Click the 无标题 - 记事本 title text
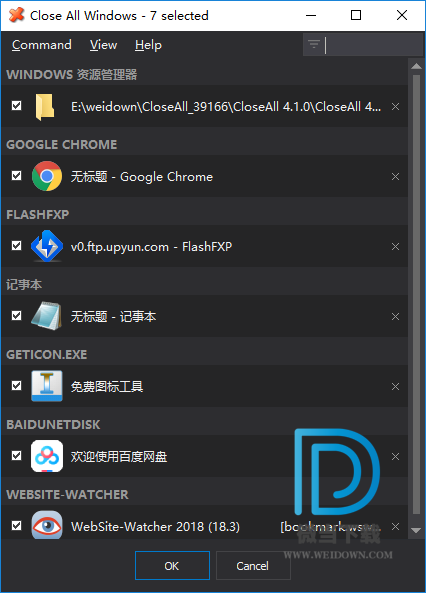 113,317
